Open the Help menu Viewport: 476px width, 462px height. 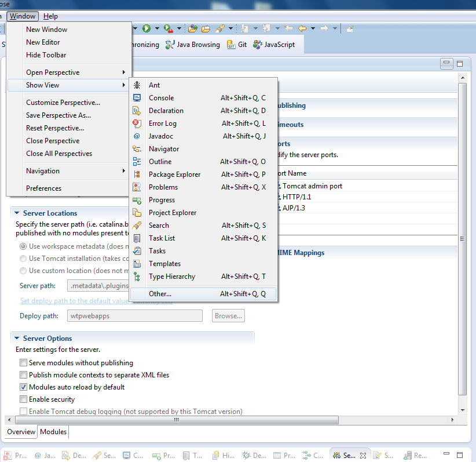tap(52, 16)
